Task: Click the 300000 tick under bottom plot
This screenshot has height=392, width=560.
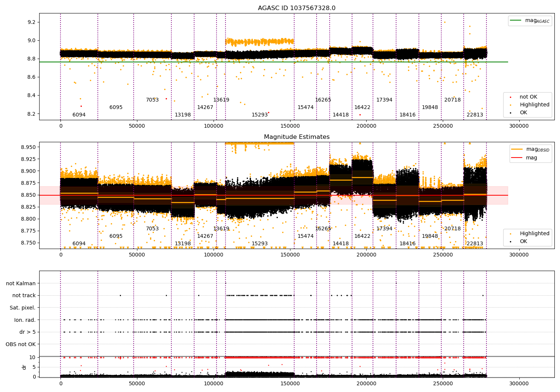Action: pyautogui.click(x=519, y=383)
